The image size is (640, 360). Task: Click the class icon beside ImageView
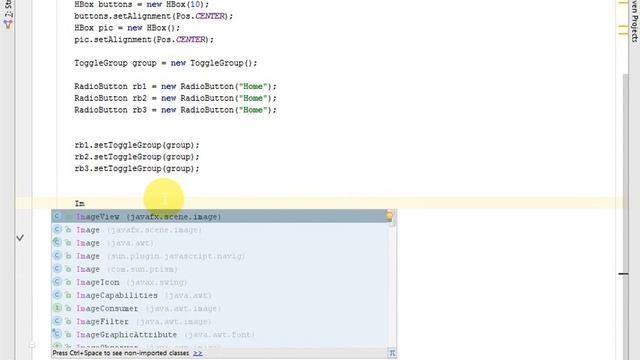[x=57, y=217]
